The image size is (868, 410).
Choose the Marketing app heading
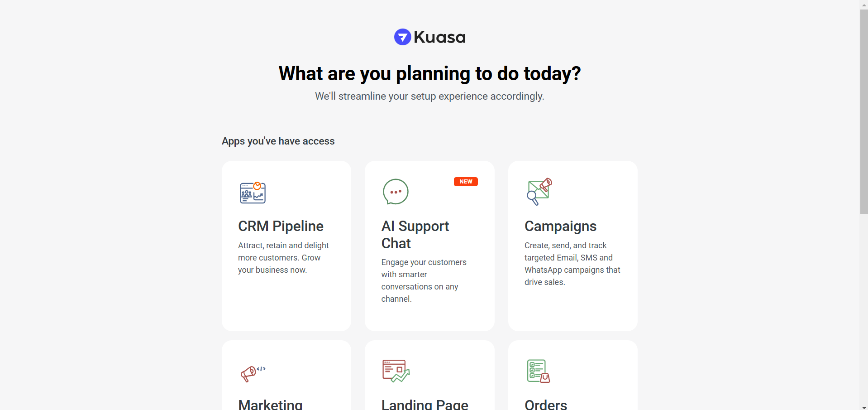[270, 404]
